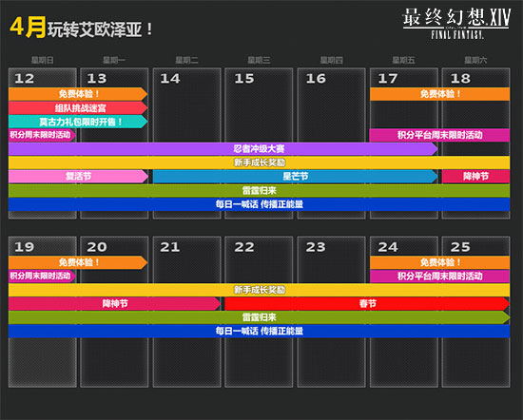Click 积分周末限时活动 bar on date 19
The height and width of the screenshot is (420, 523).
[42, 276]
